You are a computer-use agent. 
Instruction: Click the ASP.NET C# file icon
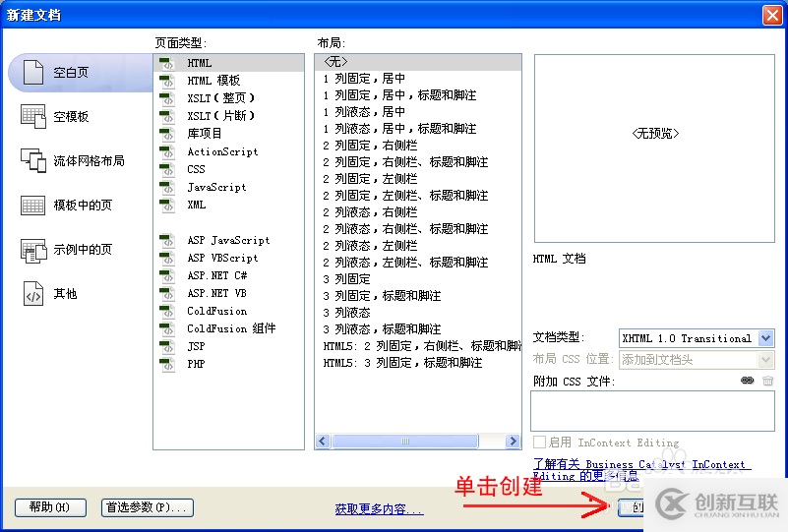tap(167, 275)
